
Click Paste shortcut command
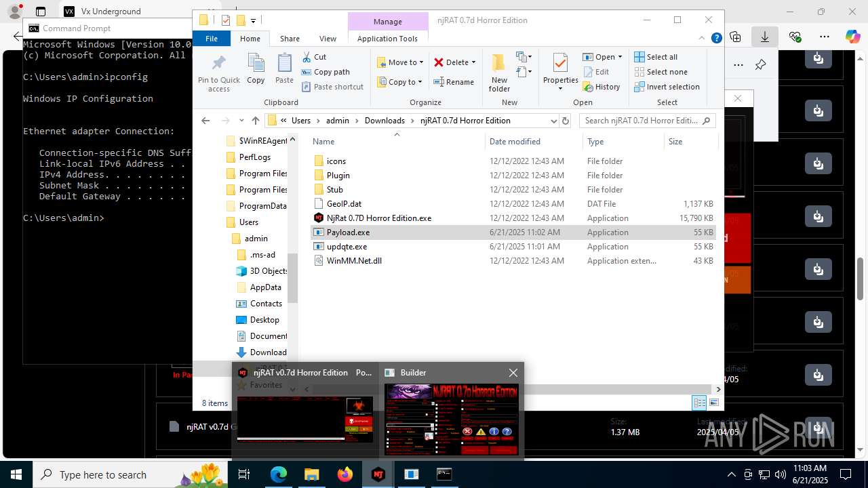(x=332, y=87)
